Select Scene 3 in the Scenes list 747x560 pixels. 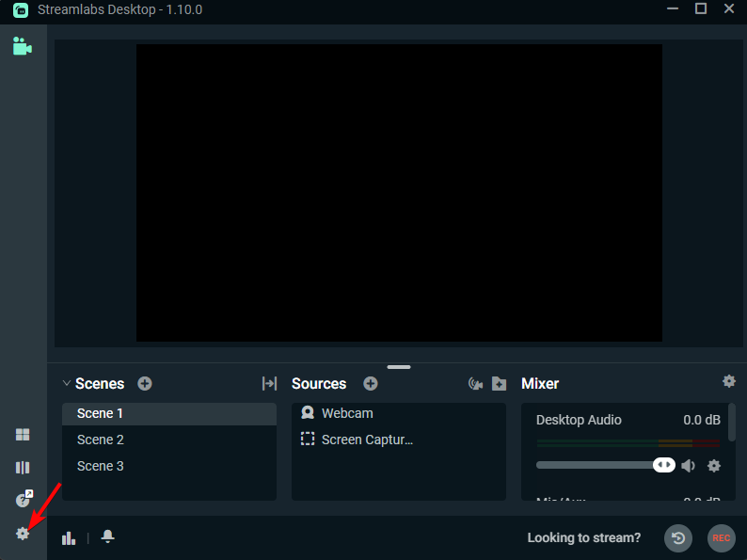coord(169,466)
